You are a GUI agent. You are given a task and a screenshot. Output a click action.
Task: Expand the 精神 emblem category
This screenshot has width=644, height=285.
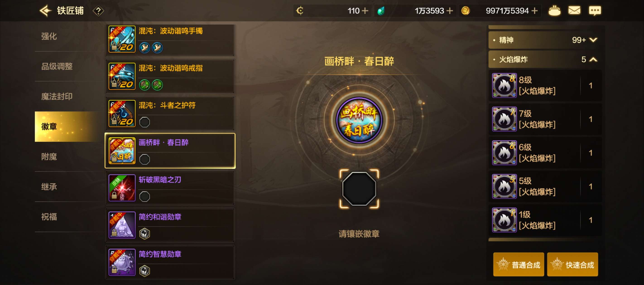(545, 40)
